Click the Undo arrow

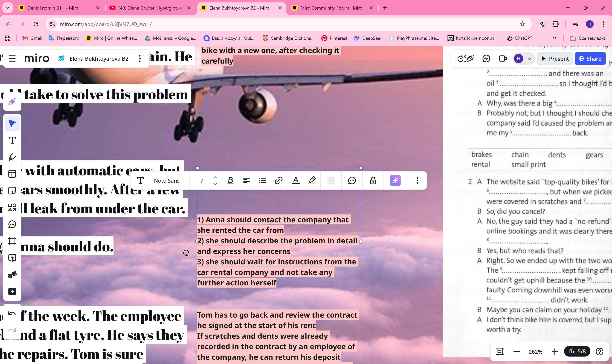coord(12,314)
